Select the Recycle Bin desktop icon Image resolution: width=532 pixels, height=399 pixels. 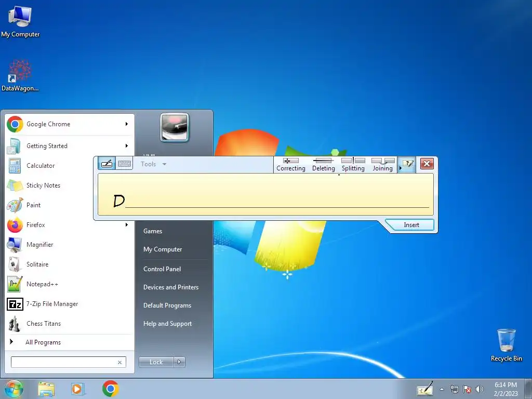[506, 345]
